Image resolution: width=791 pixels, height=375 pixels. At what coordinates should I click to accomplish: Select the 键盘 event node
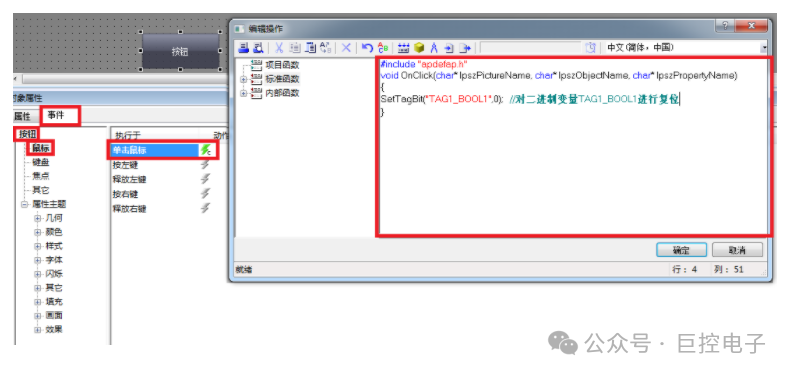pyautogui.click(x=41, y=163)
